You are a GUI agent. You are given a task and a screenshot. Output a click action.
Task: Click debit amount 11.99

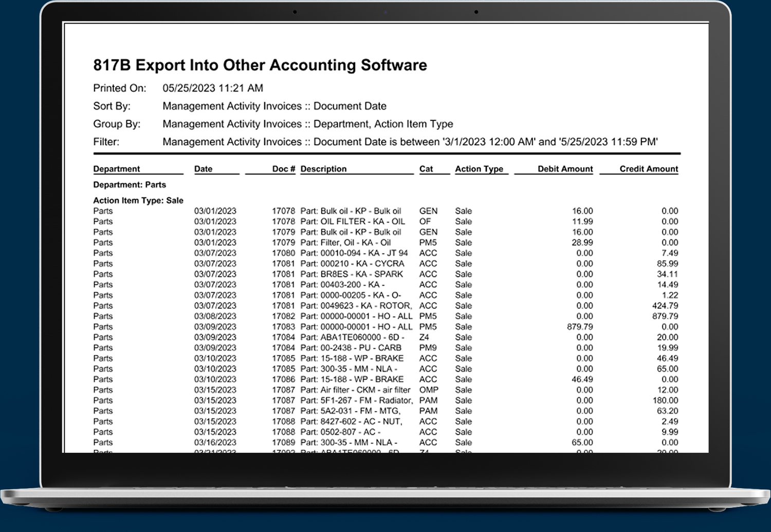(x=582, y=222)
